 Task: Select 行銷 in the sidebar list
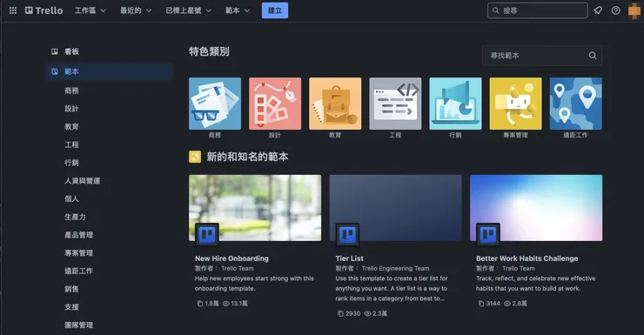pos(71,163)
